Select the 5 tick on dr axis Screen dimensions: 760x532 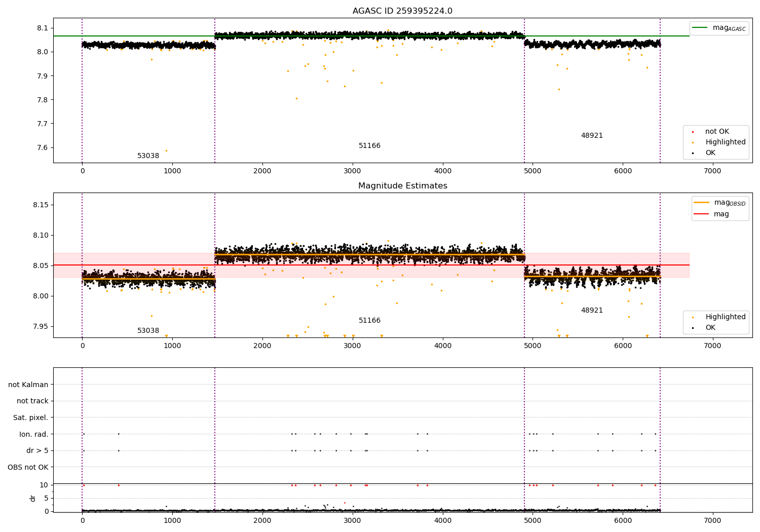click(46, 498)
